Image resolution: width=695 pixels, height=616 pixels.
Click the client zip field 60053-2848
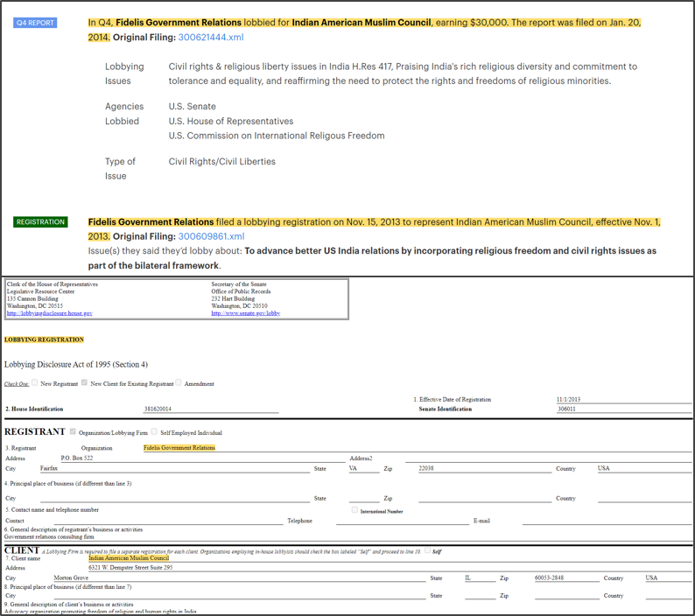coord(567,577)
